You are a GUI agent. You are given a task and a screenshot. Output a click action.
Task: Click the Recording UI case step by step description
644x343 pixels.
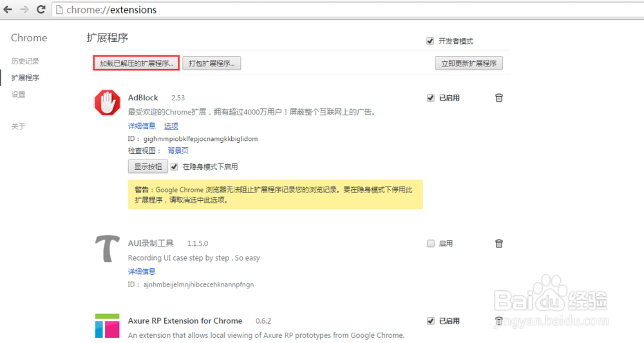(194, 258)
